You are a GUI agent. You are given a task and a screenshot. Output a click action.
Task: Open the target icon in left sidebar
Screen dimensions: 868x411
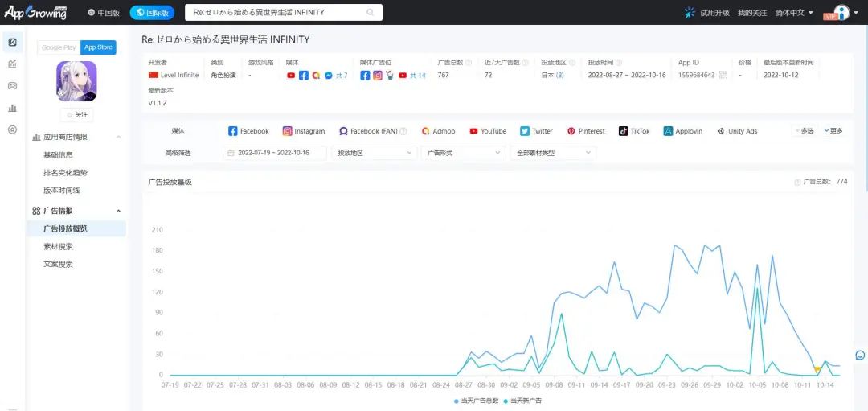pyautogui.click(x=12, y=129)
